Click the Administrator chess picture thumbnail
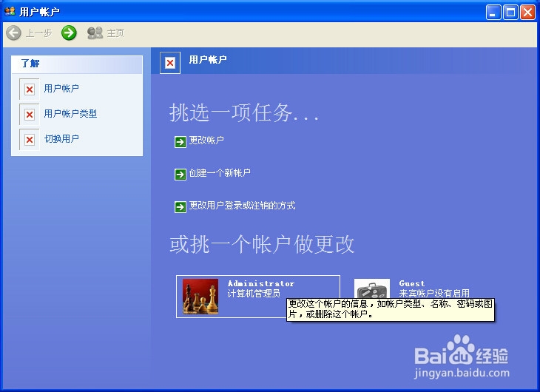This screenshot has height=392, width=540. [x=200, y=297]
